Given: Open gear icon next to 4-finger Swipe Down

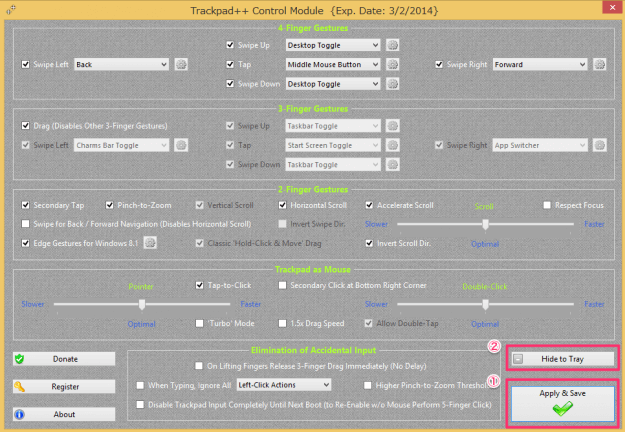Looking at the screenshot, I should click(393, 85).
